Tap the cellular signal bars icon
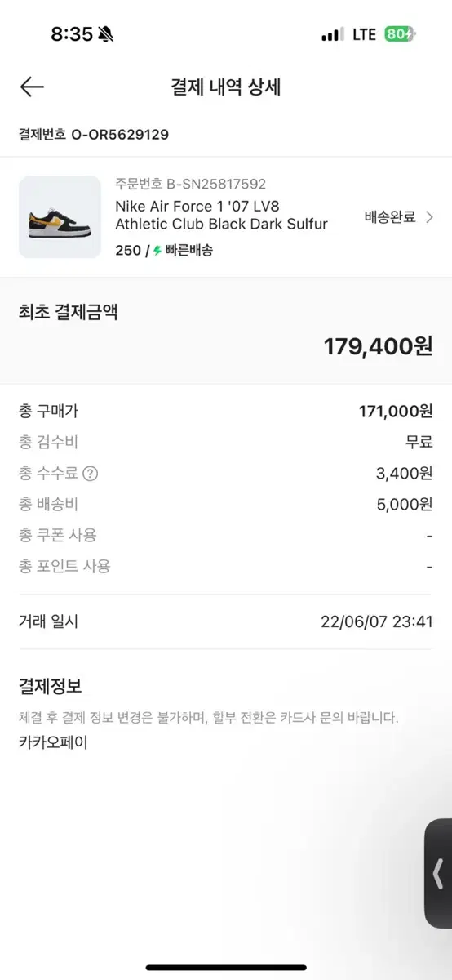Image resolution: width=452 pixels, height=980 pixels. (332, 35)
